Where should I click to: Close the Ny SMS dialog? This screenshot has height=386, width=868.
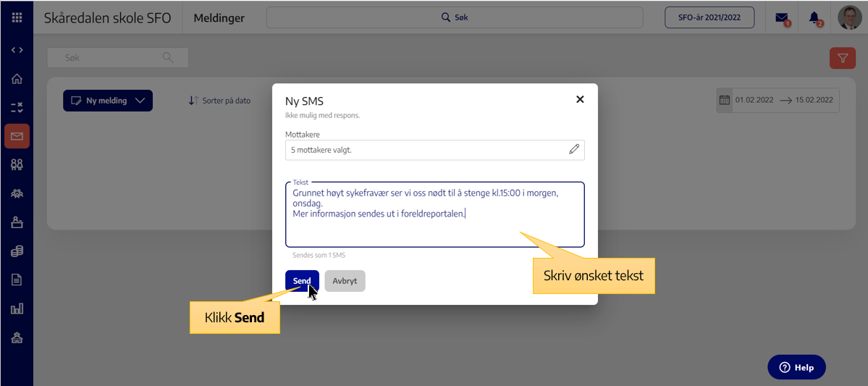tap(580, 100)
